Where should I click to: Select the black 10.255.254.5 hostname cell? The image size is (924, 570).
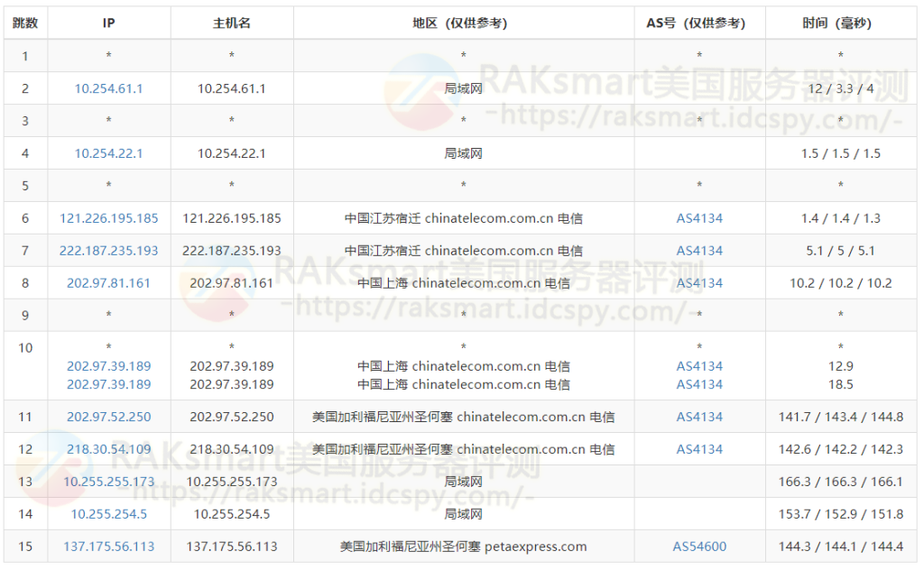pyautogui.click(x=232, y=513)
